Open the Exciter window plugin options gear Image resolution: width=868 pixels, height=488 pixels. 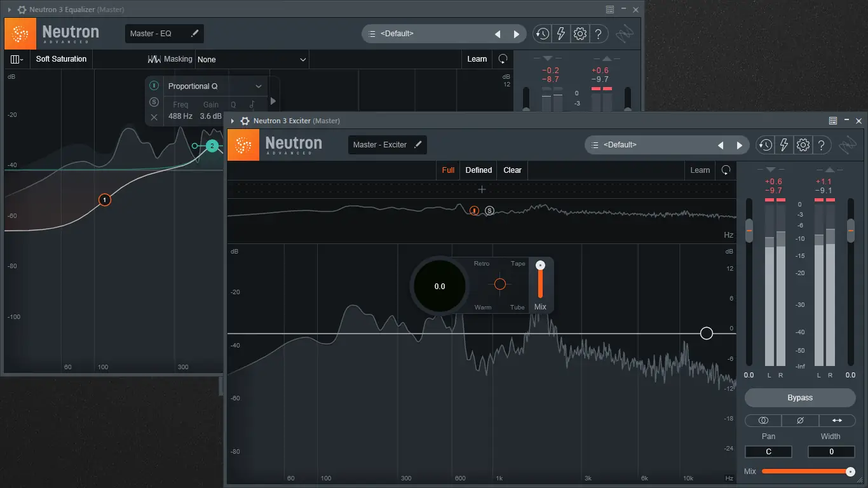point(244,121)
